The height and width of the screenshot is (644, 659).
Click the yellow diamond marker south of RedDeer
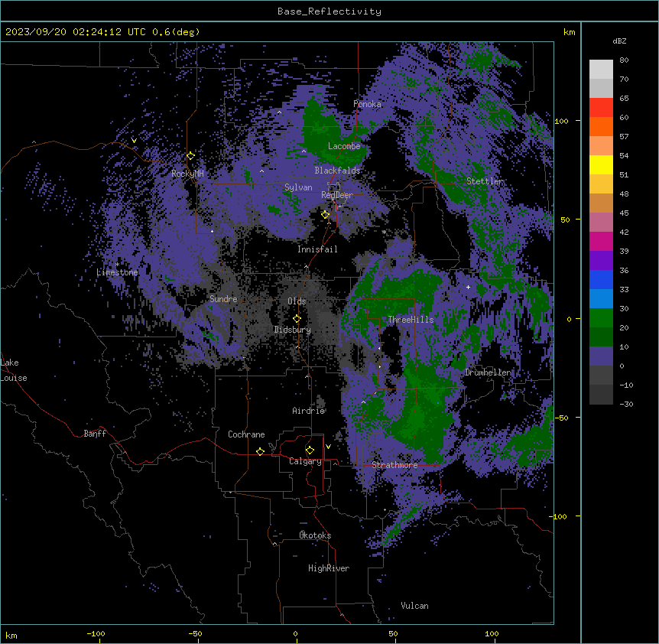coord(326,215)
